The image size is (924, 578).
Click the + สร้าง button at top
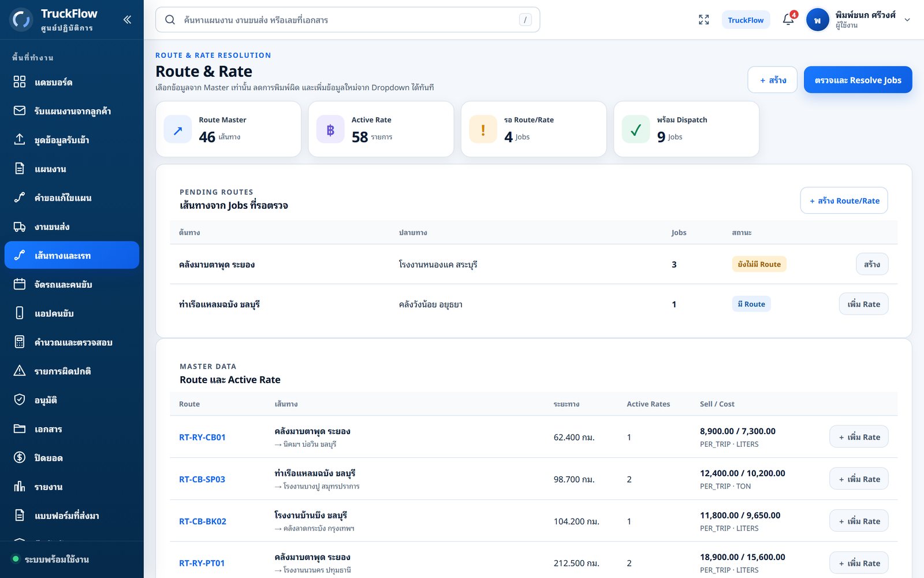point(772,80)
